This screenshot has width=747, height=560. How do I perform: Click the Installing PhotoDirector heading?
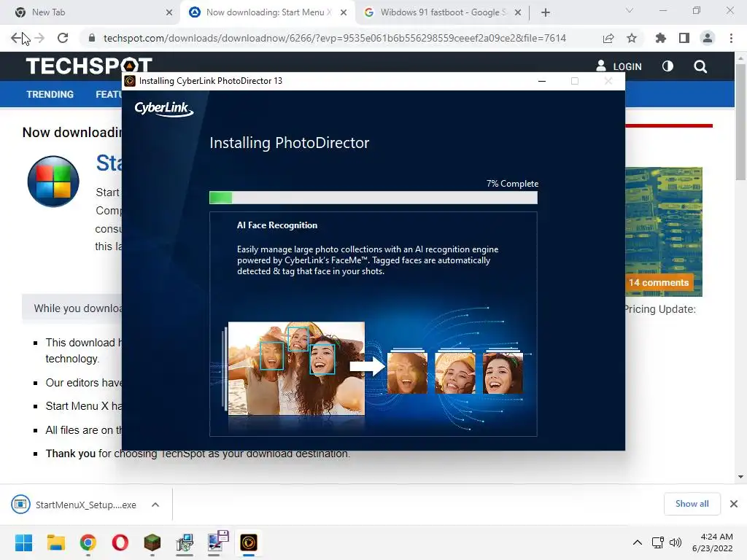[x=289, y=143]
